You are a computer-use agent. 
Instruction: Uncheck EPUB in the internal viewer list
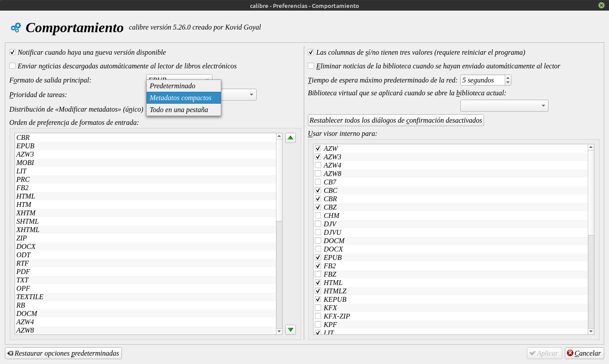[x=318, y=258]
